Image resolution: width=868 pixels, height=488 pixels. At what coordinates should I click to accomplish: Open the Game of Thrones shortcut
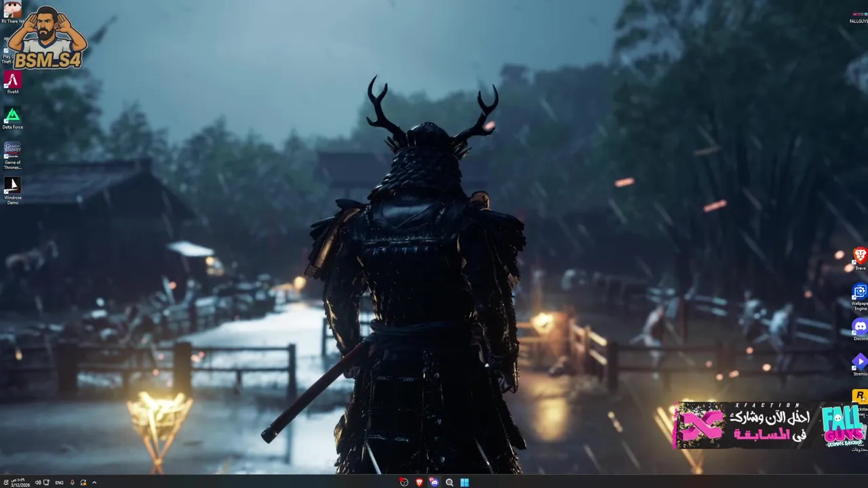tap(12, 155)
